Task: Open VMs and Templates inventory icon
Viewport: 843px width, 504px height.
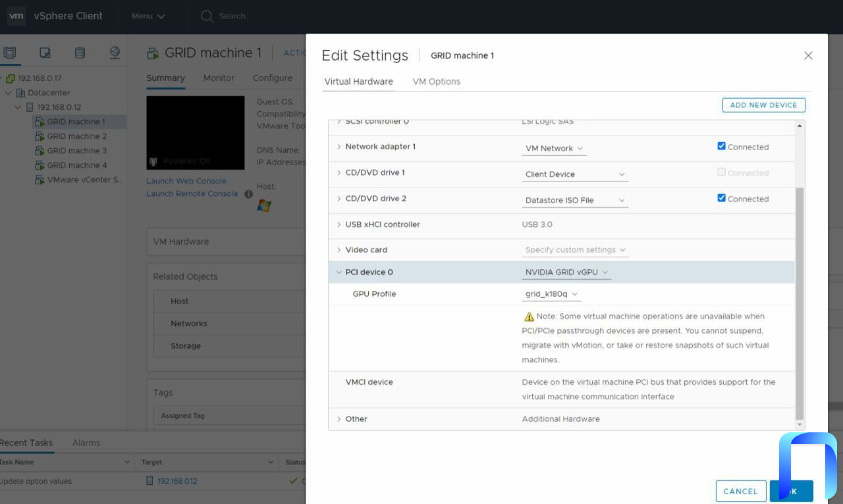Action: click(x=45, y=53)
